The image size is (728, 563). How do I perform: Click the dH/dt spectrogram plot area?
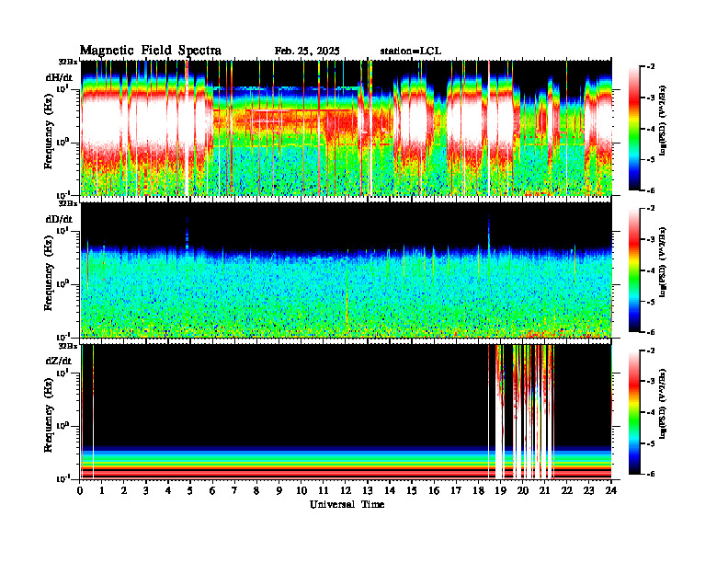pyautogui.click(x=347, y=128)
